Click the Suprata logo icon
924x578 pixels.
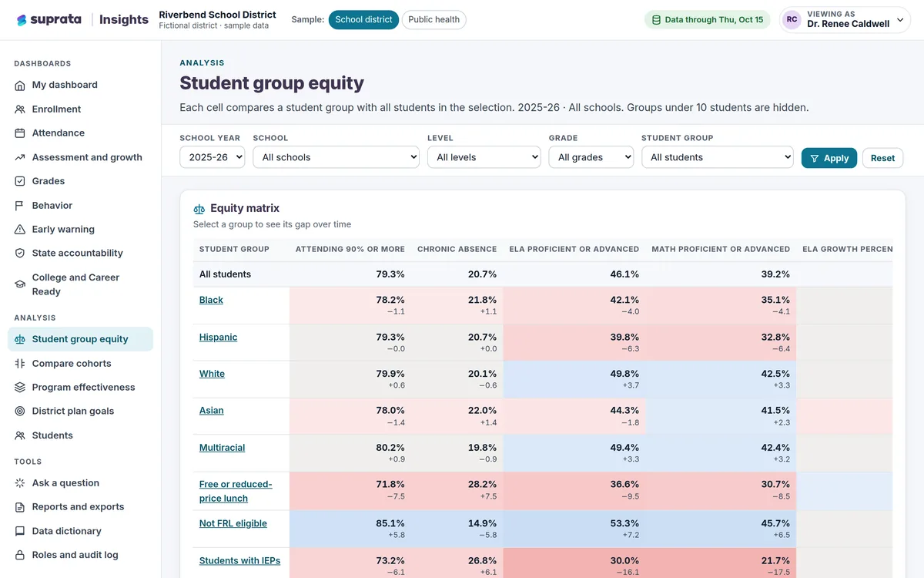(x=22, y=20)
